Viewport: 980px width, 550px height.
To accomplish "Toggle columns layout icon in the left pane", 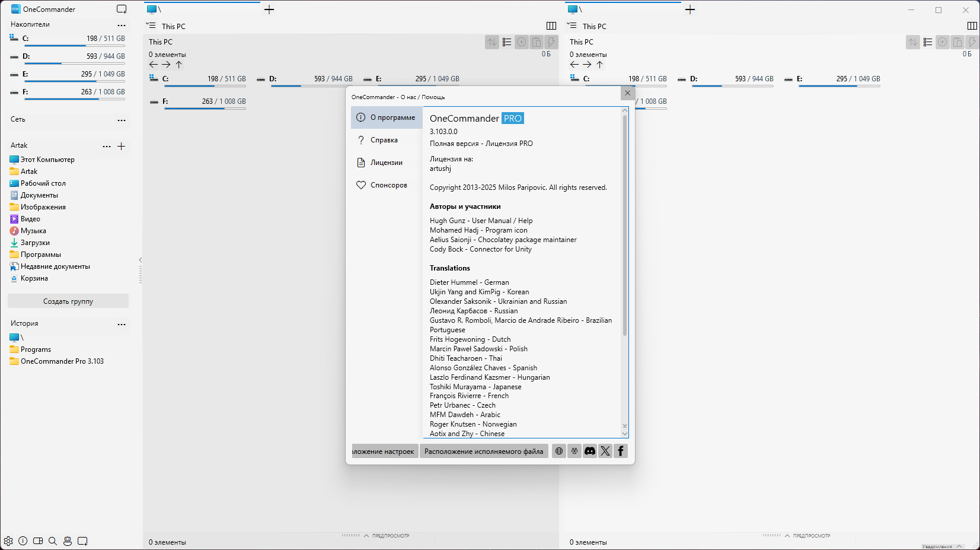I will 551,26.
